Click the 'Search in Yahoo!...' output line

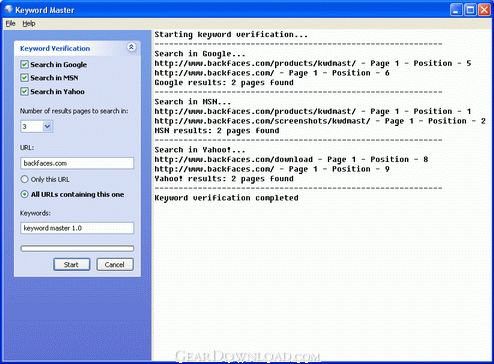click(x=200, y=150)
